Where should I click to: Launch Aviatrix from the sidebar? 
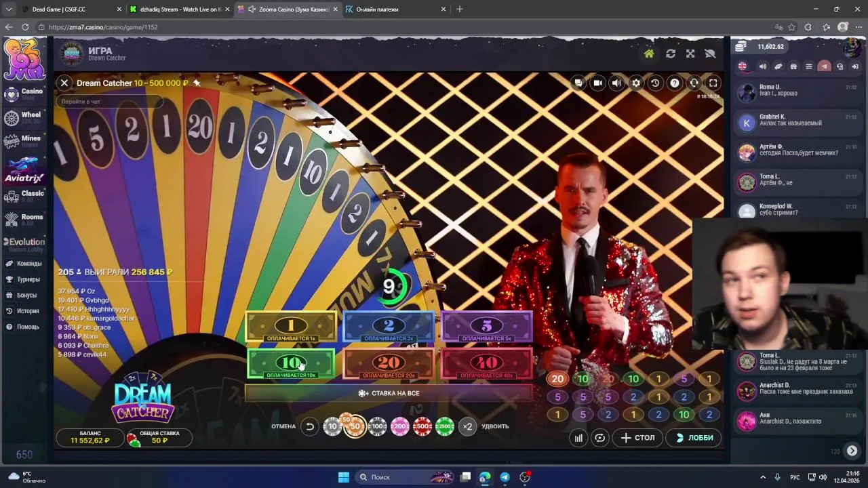click(24, 169)
